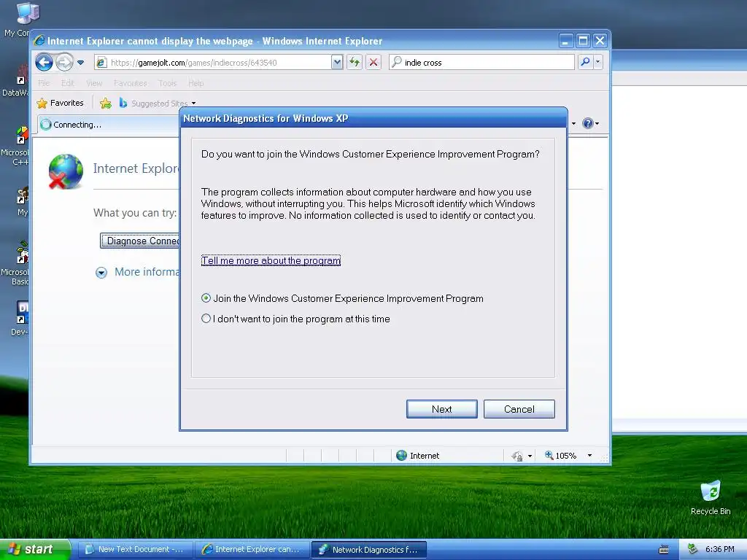Open the Favorites menu
747x560 pixels.
pos(130,83)
